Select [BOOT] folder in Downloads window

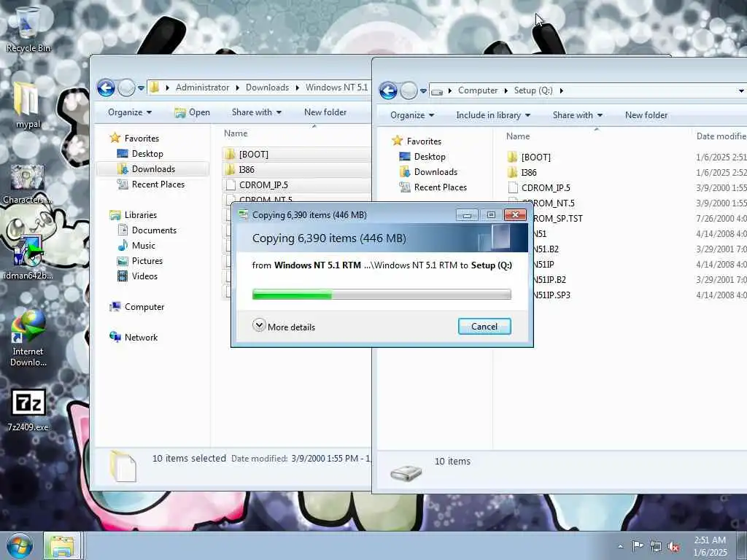tap(296, 155)
